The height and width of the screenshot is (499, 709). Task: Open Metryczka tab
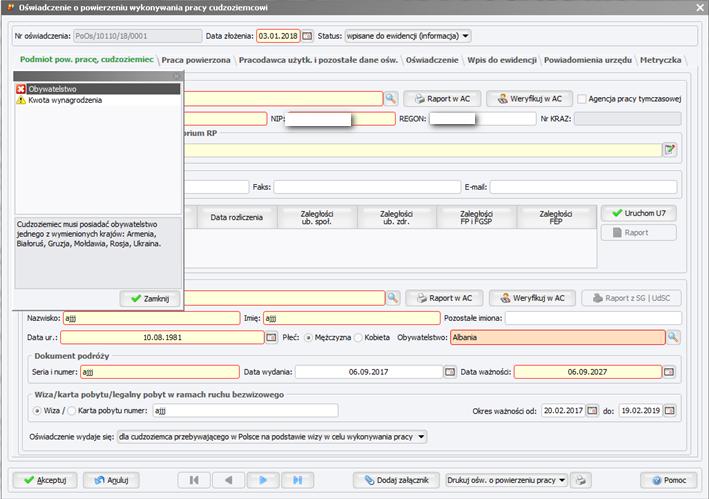pos(661,60)
